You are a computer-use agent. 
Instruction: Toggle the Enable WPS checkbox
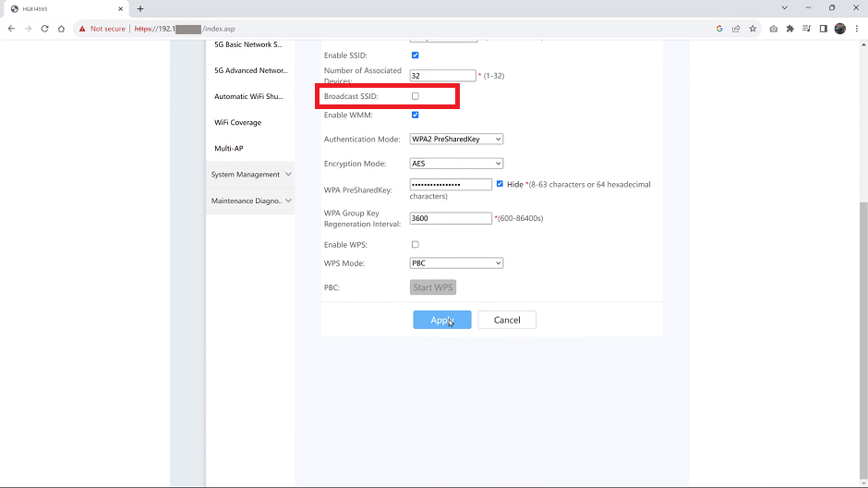click(415, 245)
